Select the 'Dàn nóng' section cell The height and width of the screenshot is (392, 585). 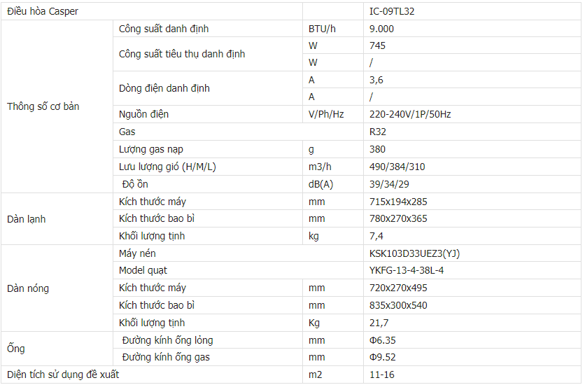click(x=28, y=288)
